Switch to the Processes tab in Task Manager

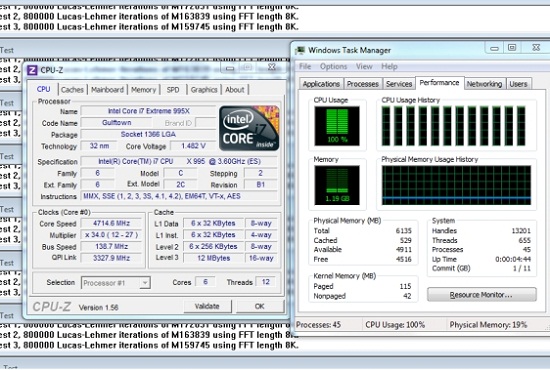coord(363,84)
